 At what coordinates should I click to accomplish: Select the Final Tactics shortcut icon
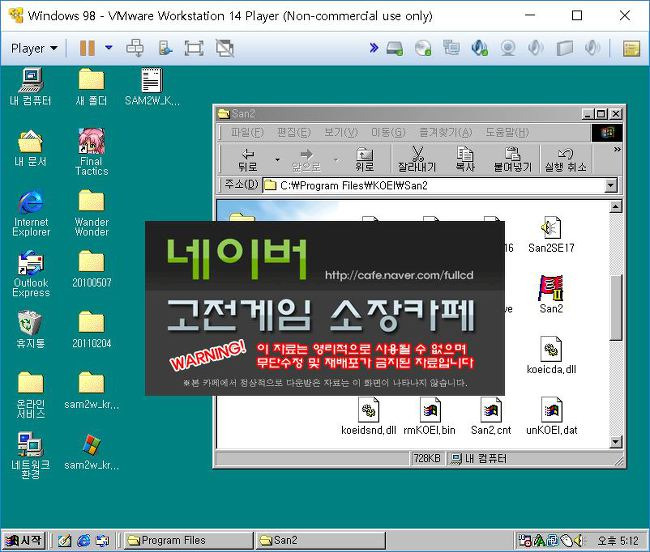pos(91,152)
